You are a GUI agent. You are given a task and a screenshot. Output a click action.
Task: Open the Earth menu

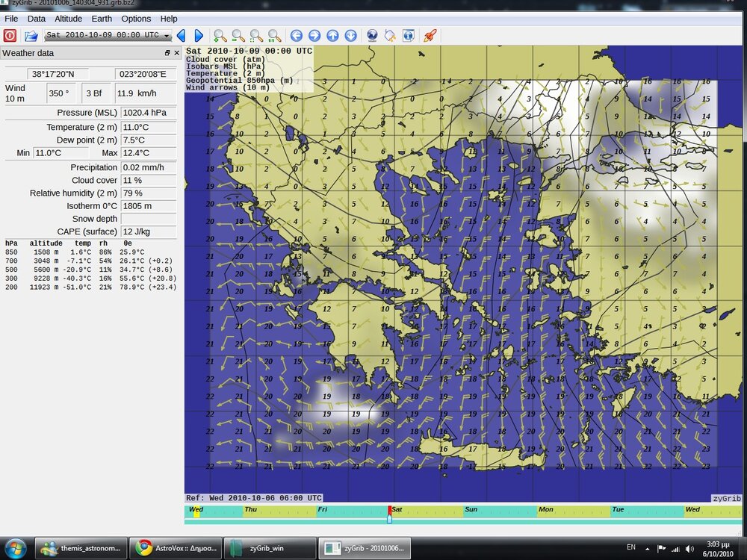point(102,19)
